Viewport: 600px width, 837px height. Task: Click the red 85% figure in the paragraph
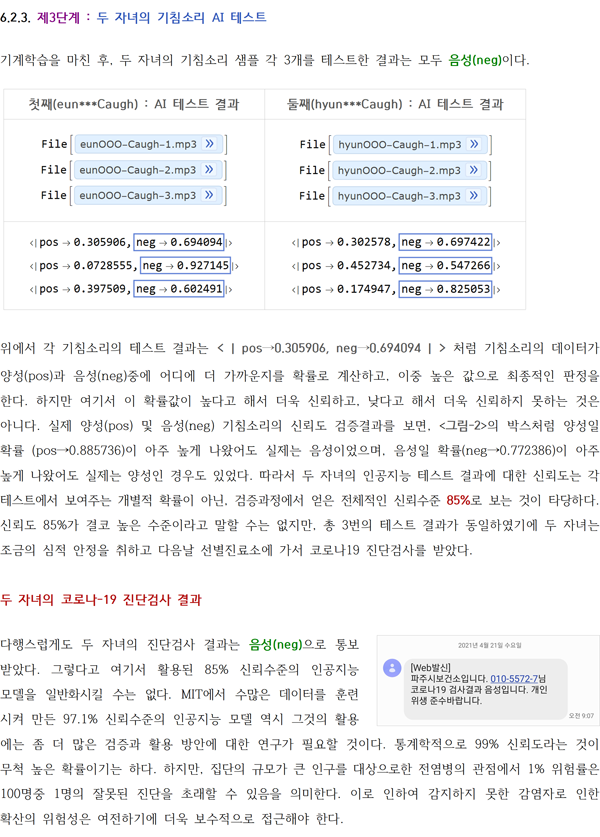click(x=459, y=500)
